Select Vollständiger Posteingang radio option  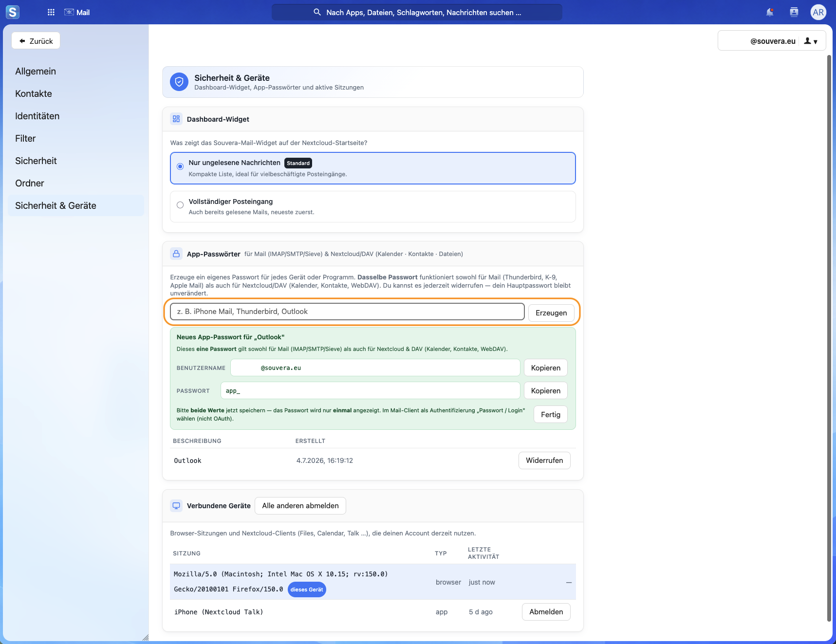(x=180, y=205)
